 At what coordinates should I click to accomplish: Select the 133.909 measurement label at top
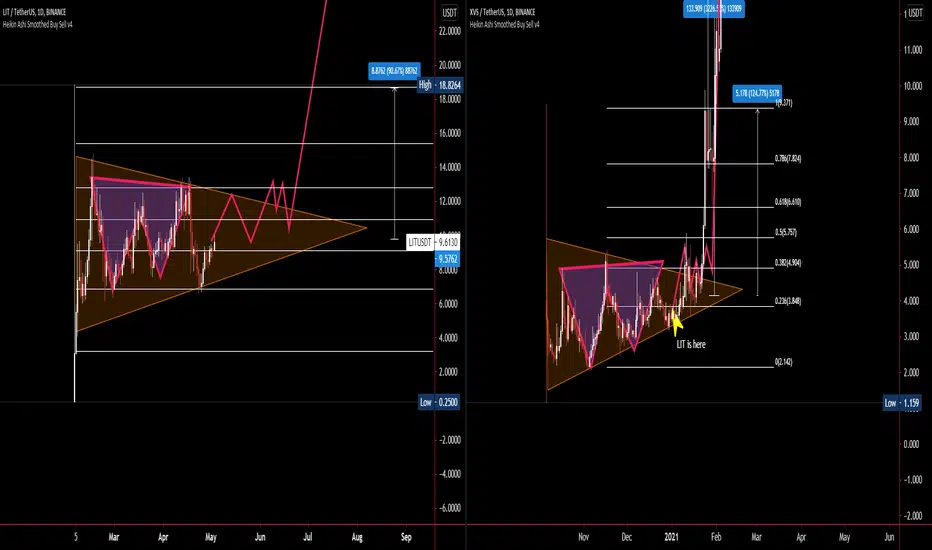[713, 9]
